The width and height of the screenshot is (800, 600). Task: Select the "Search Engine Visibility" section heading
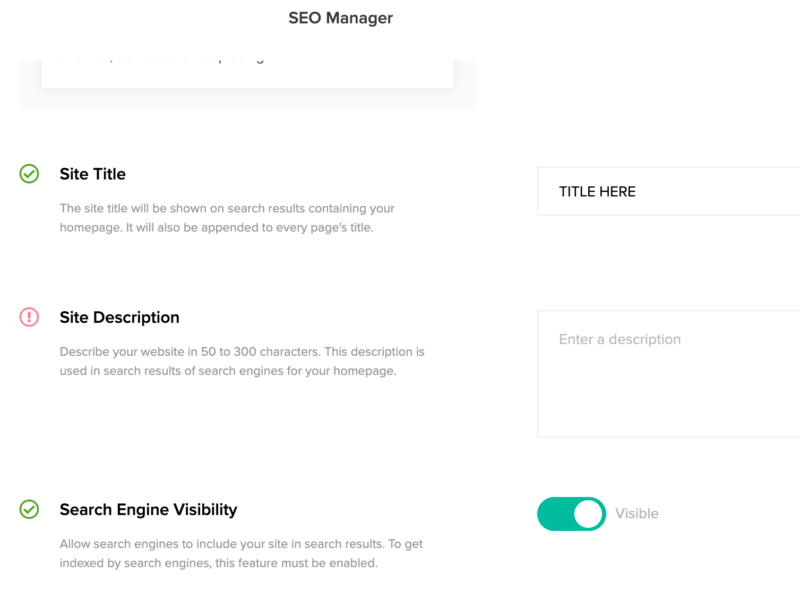tap(148, 509)
